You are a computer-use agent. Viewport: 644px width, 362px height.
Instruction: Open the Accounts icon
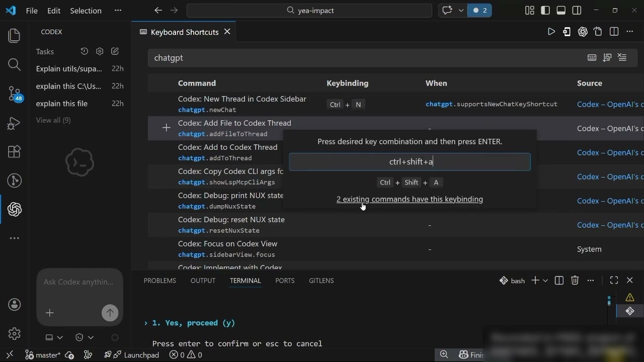(x=14, y=304)
